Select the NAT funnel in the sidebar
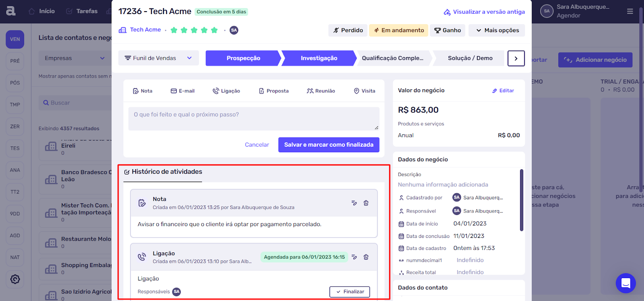This screenshot has height=301, width=644. coord(15,257)
